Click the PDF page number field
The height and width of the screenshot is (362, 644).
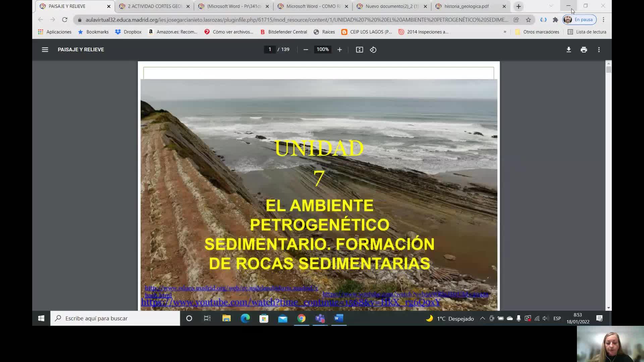pos(270,50)
